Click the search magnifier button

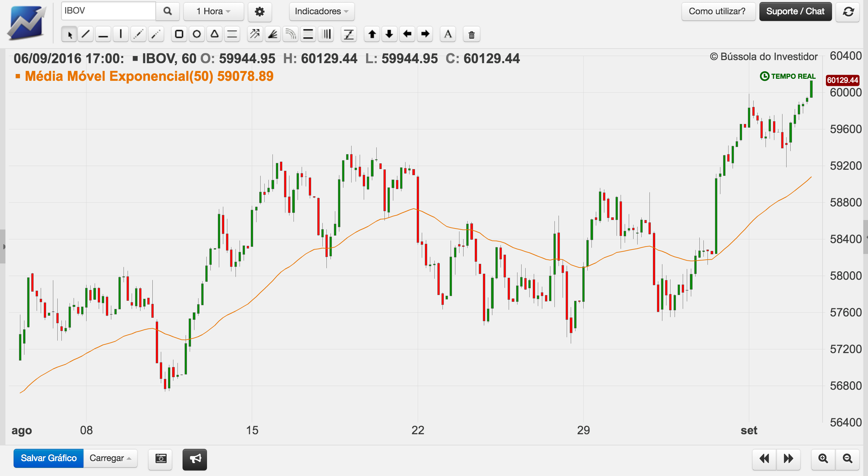click(x=168, y=11)
